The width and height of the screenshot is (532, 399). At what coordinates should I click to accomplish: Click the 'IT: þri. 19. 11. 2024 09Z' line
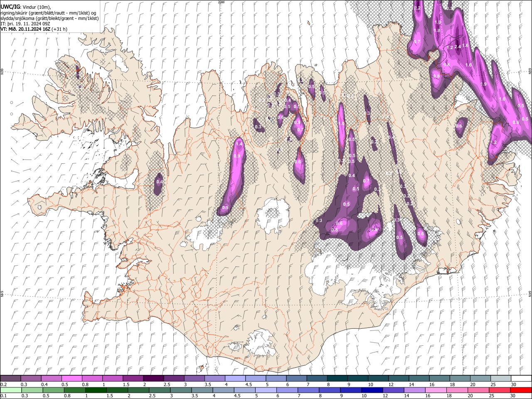pos(25,24)
